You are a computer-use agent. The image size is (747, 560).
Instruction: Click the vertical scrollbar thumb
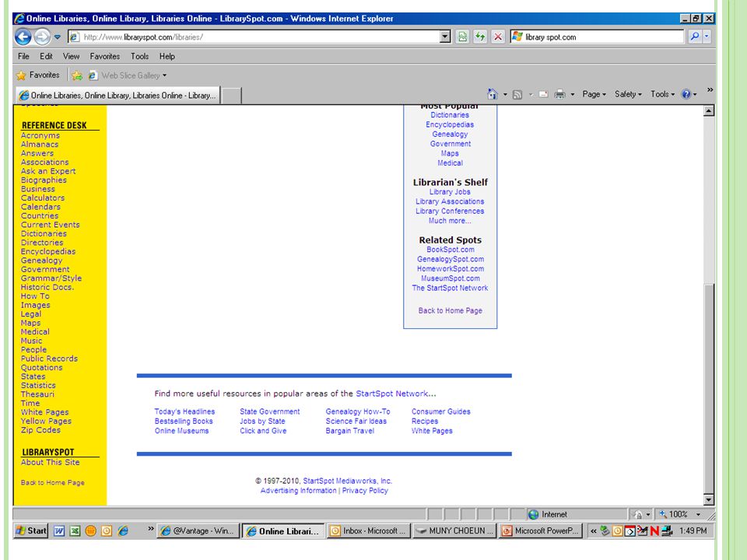[x=709, y=389]
